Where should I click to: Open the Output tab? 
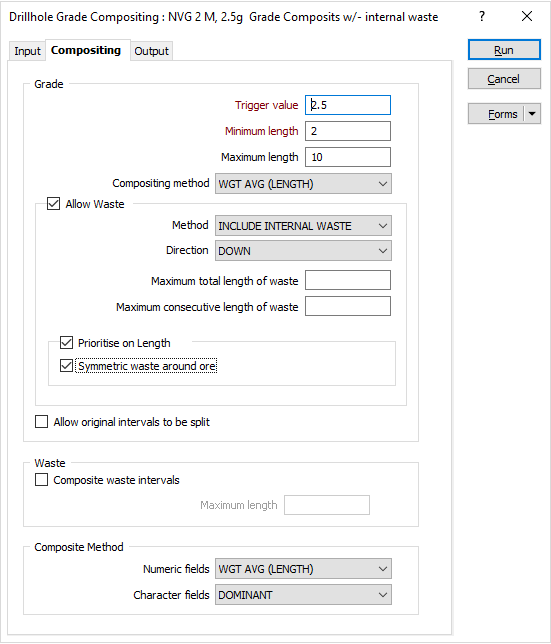point(152,51)
